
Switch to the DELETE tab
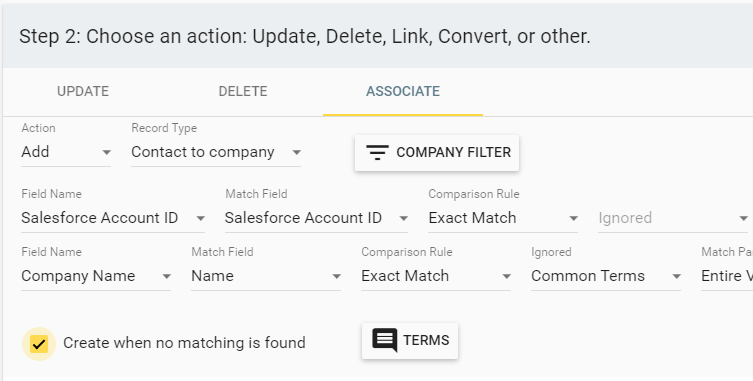tap(243, 91)
